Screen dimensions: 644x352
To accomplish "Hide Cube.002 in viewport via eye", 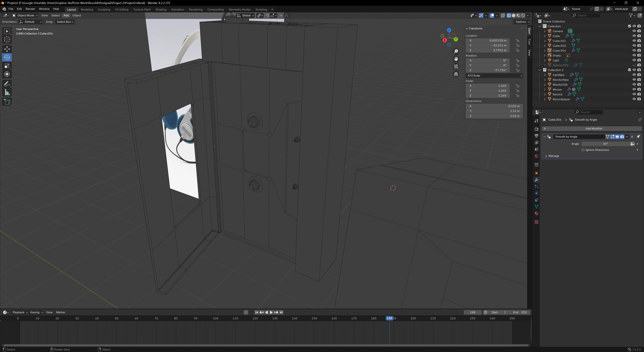I will coord(634,46).
